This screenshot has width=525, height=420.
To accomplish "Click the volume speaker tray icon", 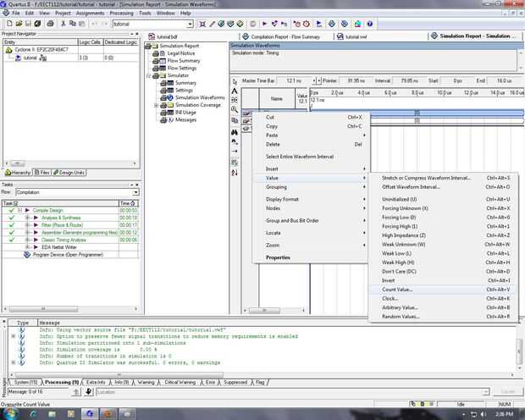I will coord(484,414).
